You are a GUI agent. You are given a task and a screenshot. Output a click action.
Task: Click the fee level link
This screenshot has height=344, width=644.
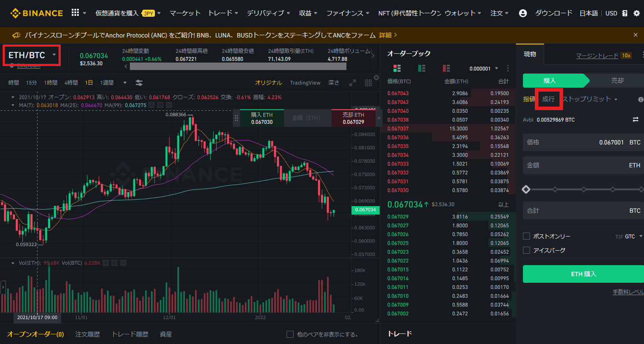[x=628, y=292]
